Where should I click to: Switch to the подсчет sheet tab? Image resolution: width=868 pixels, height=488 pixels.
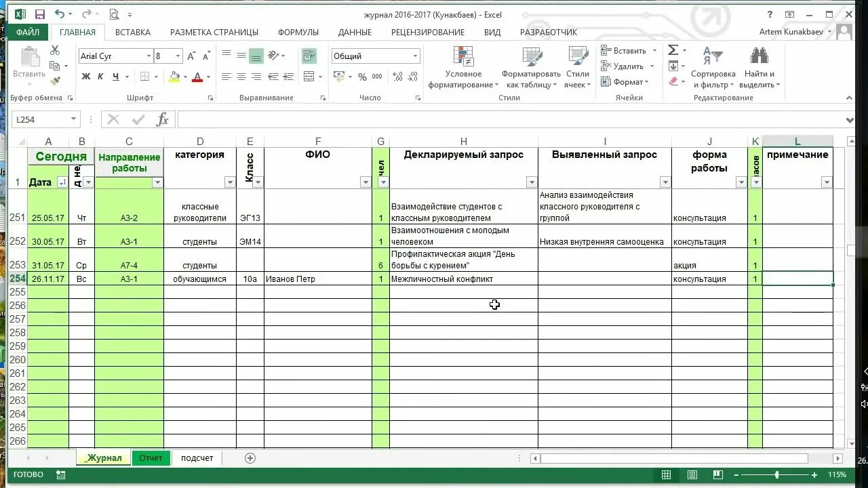[x=197, y=458]
